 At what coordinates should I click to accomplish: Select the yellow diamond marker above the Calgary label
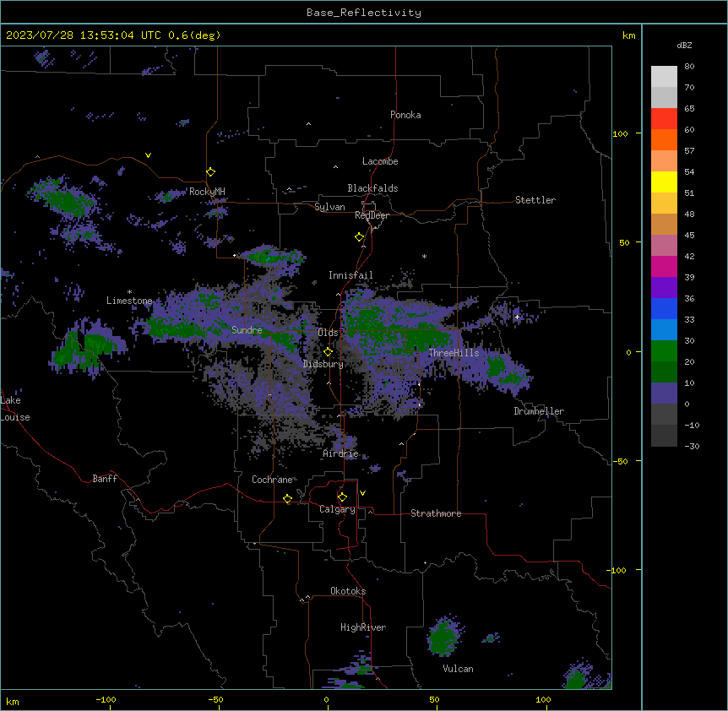coord(343,497)
